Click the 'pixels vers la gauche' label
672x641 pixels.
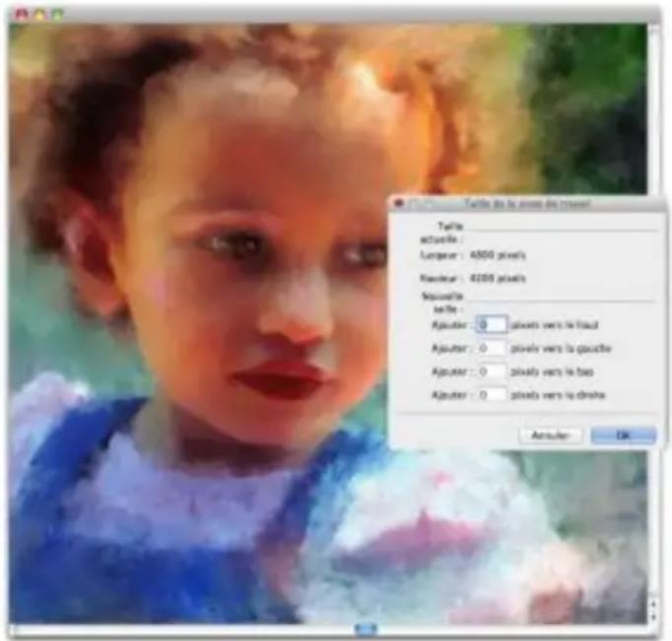click(561, 349)
